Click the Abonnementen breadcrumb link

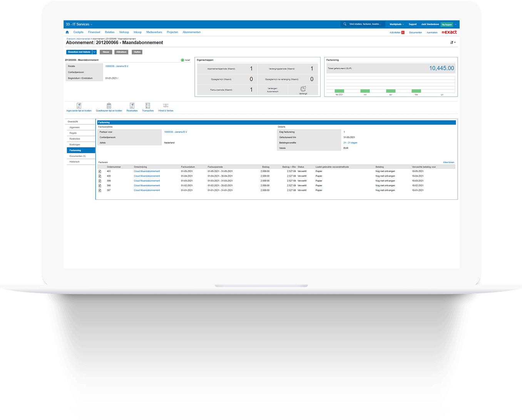[84, 39]
